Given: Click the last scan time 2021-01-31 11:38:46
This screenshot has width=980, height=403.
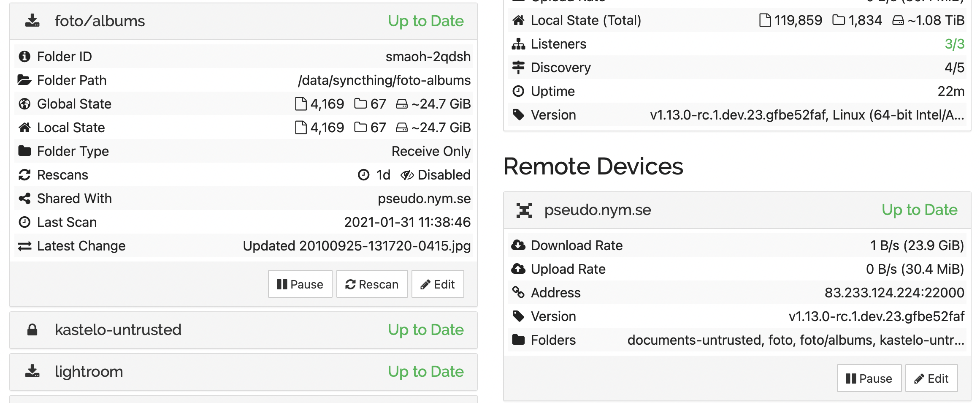Looking at the screenshot, I should click(x=407, y=222).
